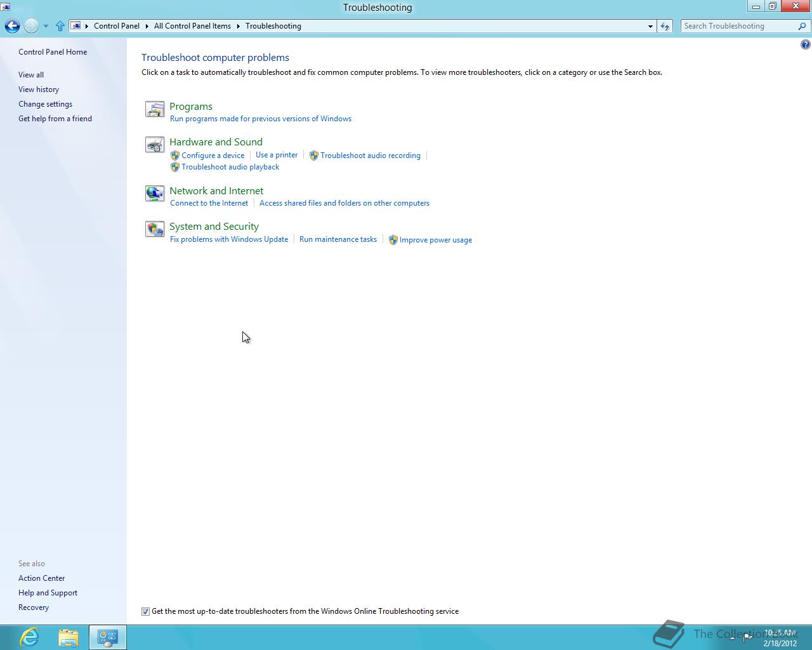Open Change settings in the sidebar
The height and width of the screenshot is (650, 812).
pos(45,104)
